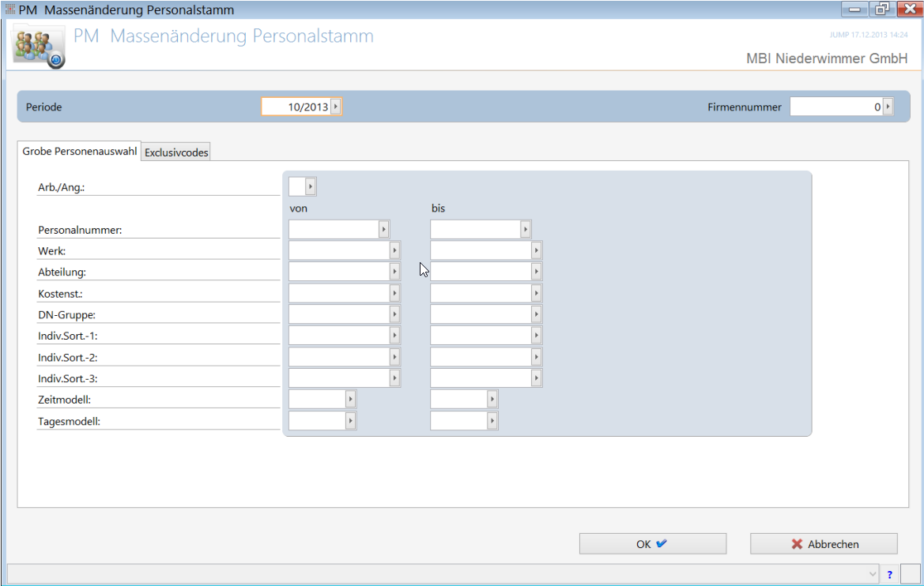Expand Abteilung von dropdown arrow
This screenshot has height=586, width=924.
395,272
